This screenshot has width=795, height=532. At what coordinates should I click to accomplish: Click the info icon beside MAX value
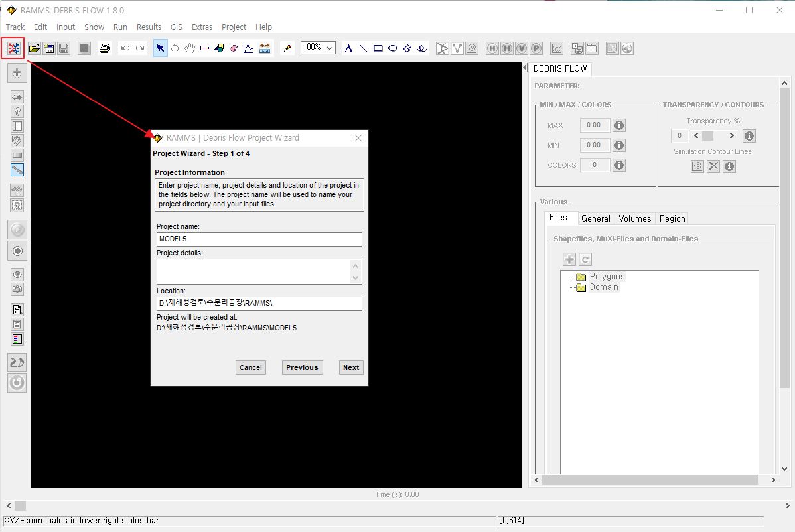619,125
